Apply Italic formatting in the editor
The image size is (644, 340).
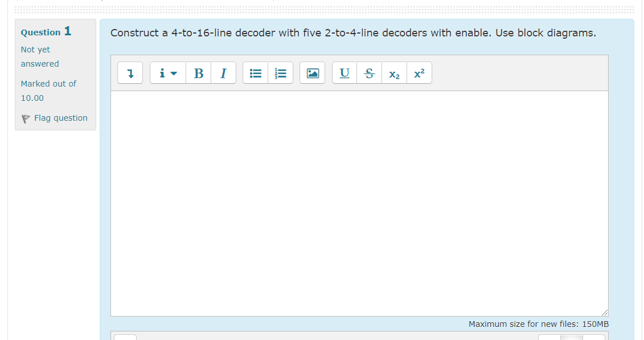[x=223, y=73]
